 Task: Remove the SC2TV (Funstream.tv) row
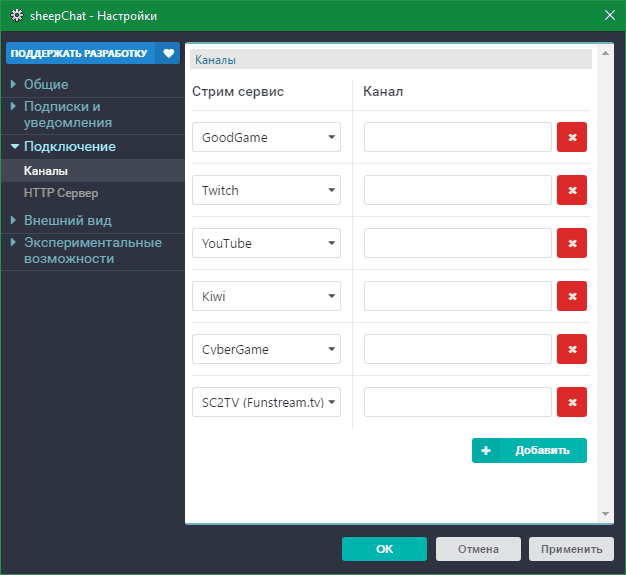tap(572, 402)
